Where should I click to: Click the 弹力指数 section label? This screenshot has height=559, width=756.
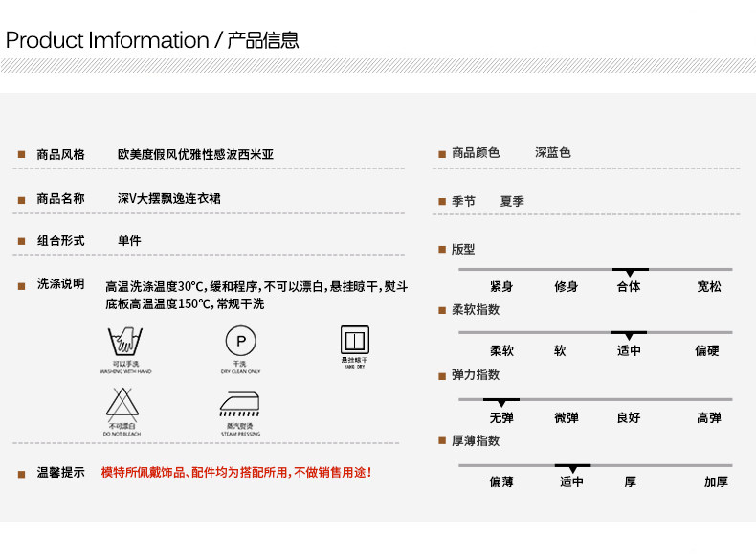(x=476, y=375)
